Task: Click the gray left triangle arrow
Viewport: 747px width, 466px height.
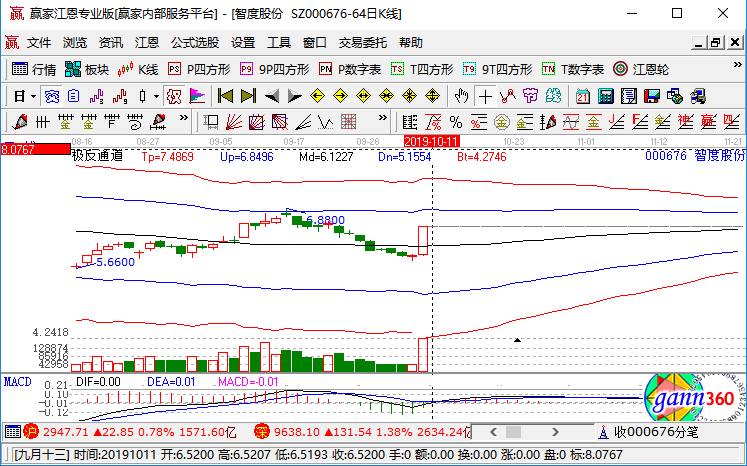Action: (272, 96)
